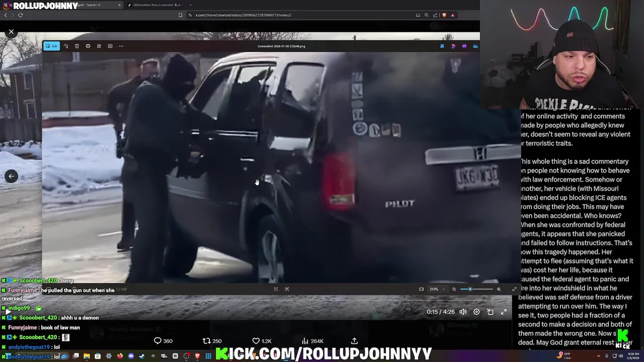Launch Firefox from taskbar
Screen dimensions: 644x362
pyautogui.click(x=120, y=356)
